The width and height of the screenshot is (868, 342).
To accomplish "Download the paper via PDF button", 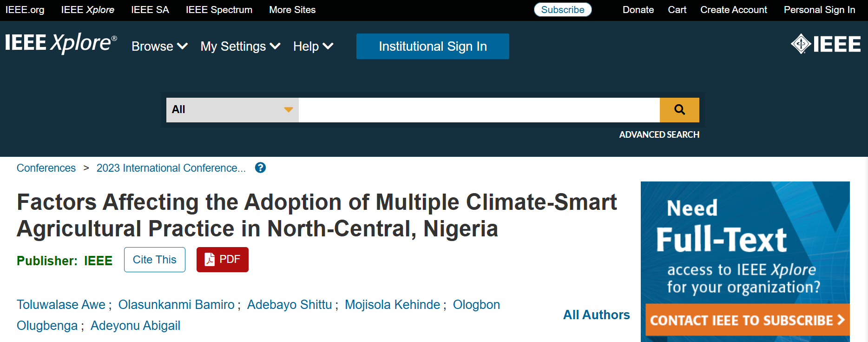I will click(222, 260).
